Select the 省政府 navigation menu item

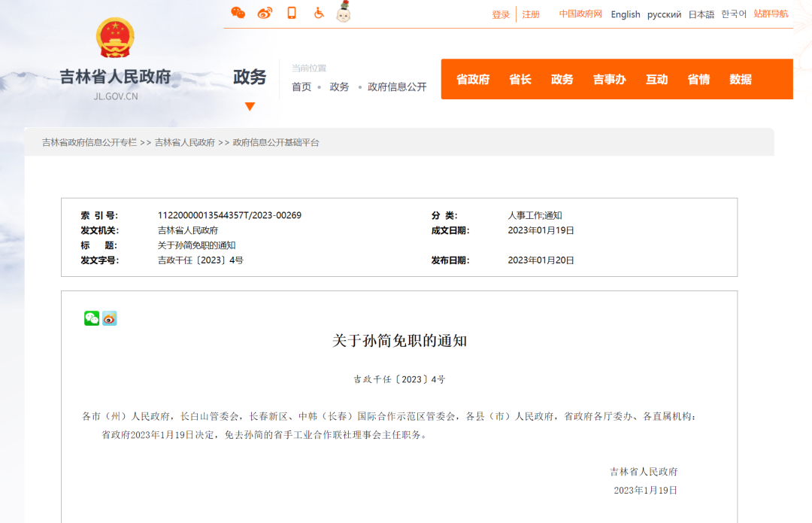[x=473, y=79]
